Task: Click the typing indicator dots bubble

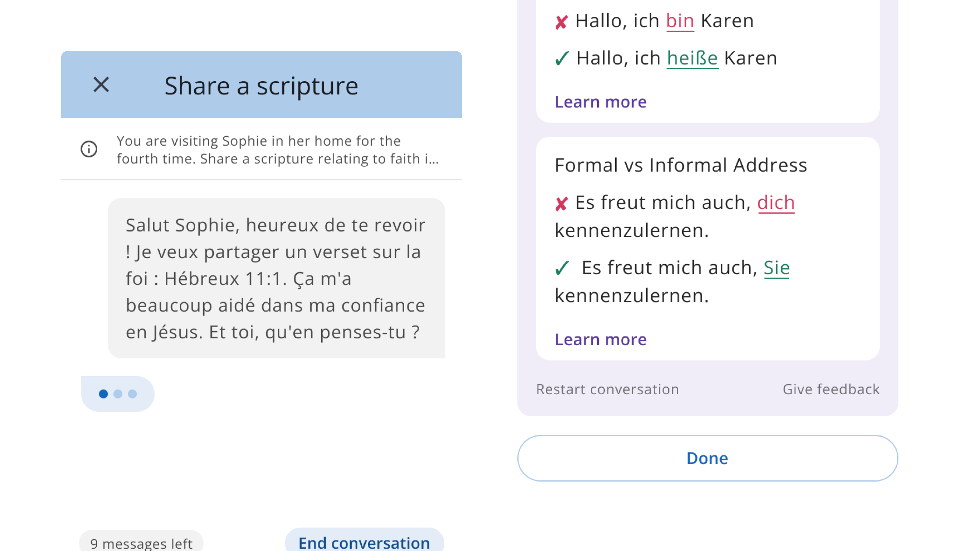Action: [x=117, y=394]
